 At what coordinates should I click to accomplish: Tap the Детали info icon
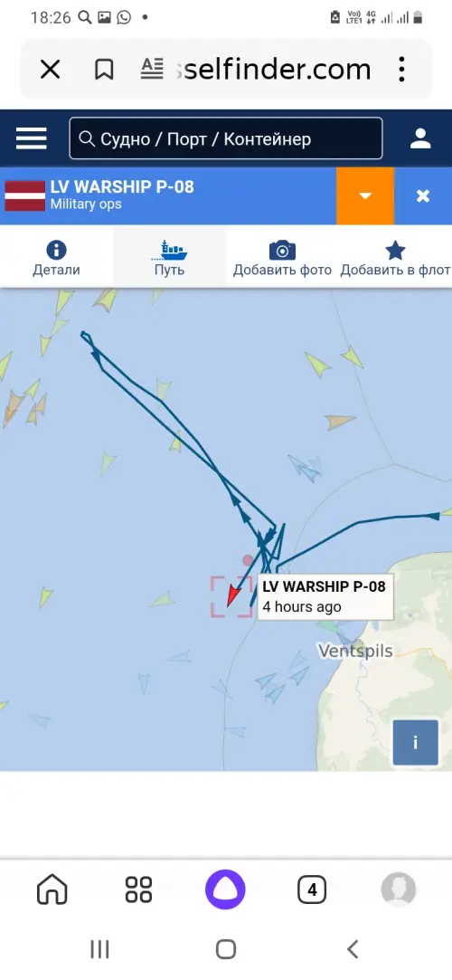click(56, 251)
